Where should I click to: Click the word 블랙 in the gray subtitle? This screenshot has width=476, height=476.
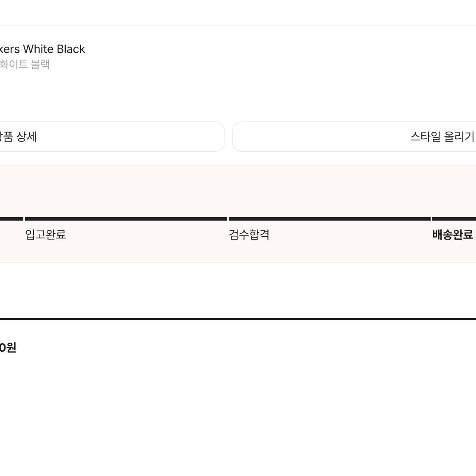40,64
